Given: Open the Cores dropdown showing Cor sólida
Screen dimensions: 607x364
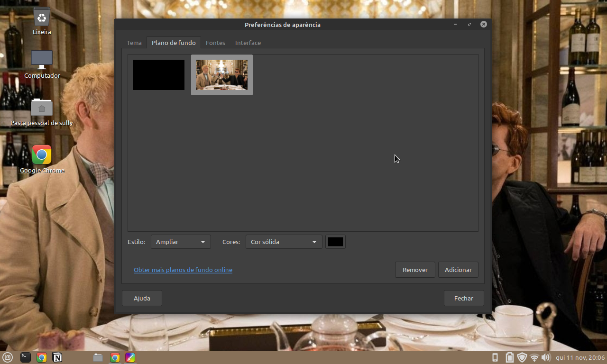Looking at the screenshot, I should 284,242.
